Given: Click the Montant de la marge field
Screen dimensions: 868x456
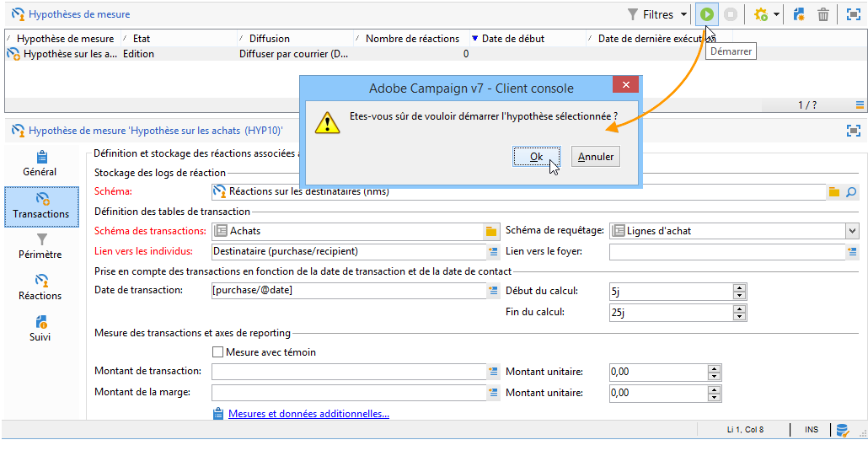Looking at the screenshot, I should point(349,392).
